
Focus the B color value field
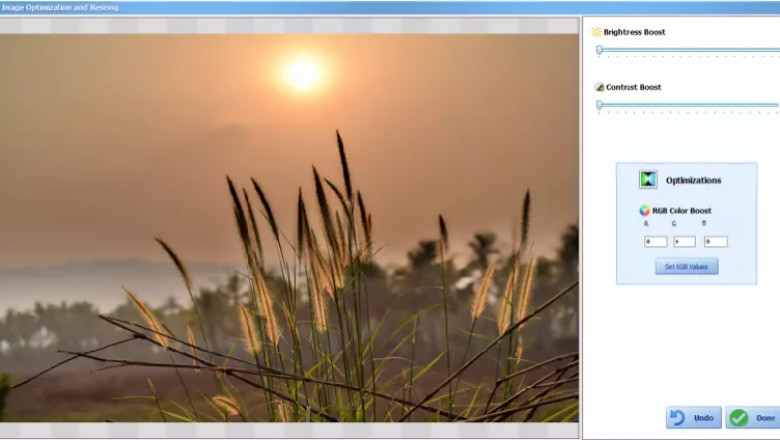[715, 241]
